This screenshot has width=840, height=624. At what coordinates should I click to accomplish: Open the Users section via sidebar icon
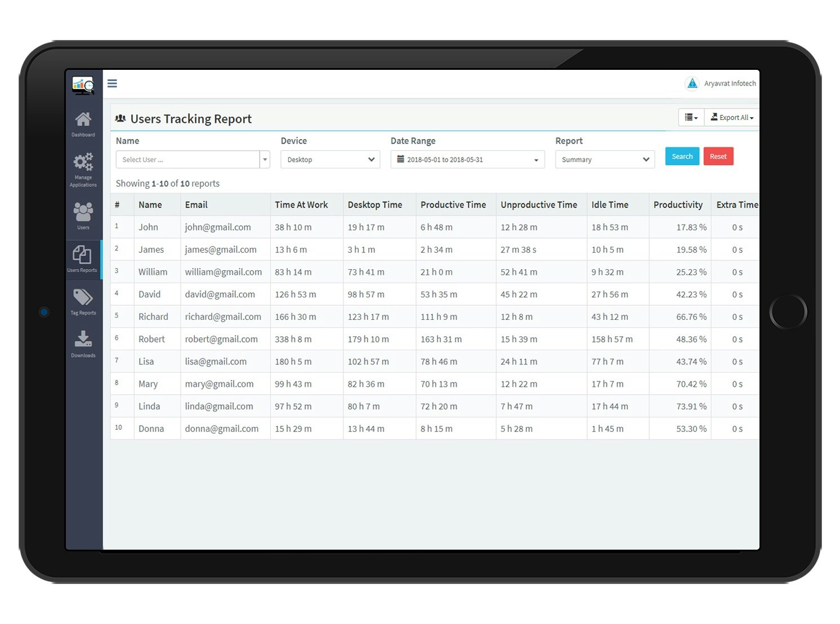pos(83,213)
